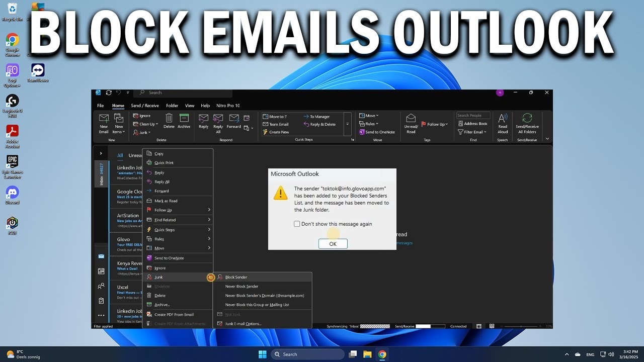This screenshot has width=644, height=362.
Task: Click the Archive icon in the ribbon
Action: click(184, 121)
